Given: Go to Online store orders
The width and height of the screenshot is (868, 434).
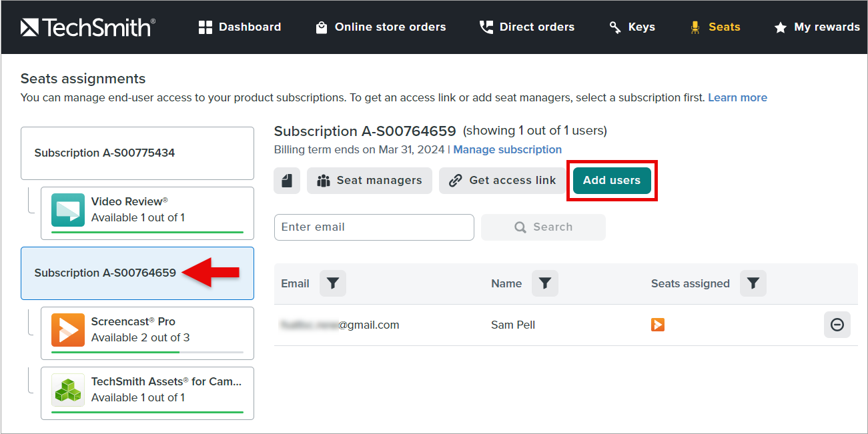Looking at the screenshot, I should pos(380,27).
